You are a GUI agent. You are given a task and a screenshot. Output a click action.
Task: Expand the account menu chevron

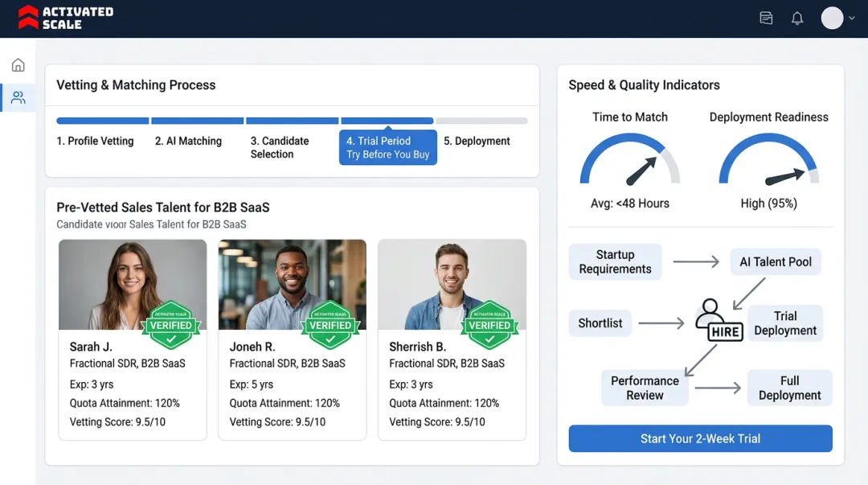tap(852, 18)
